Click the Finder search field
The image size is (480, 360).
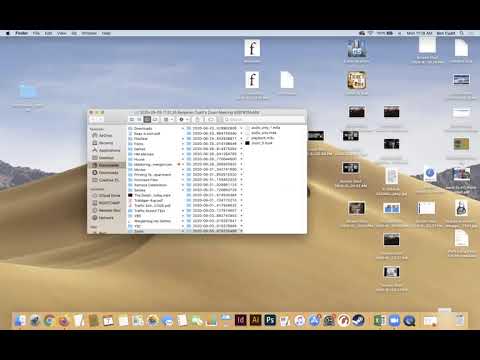(264, 119)
